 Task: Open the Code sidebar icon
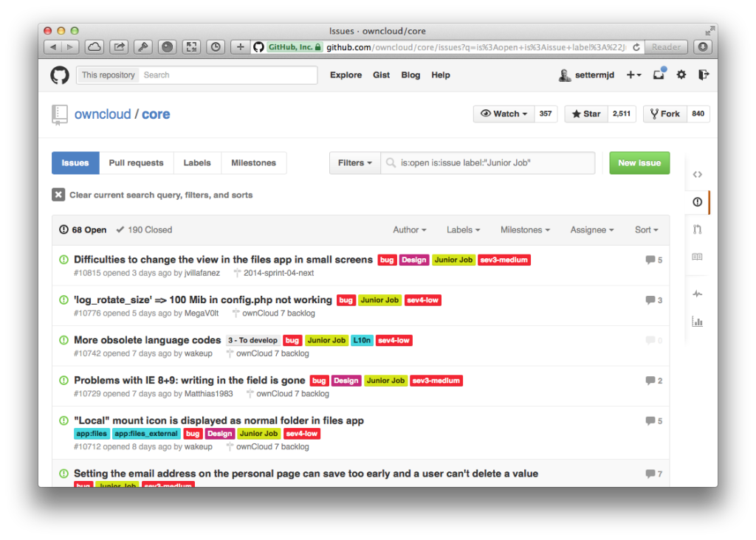click(697, 174)
